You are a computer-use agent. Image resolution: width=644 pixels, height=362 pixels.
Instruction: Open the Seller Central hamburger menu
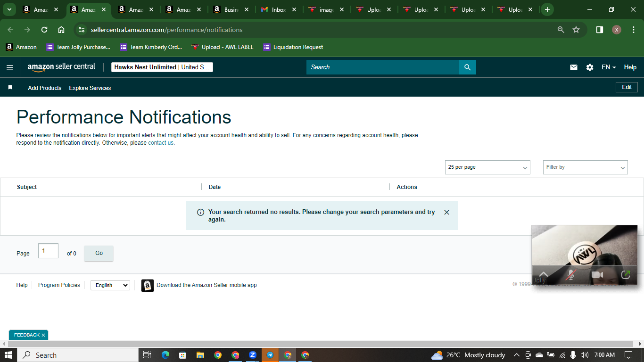tap(10, 67)
